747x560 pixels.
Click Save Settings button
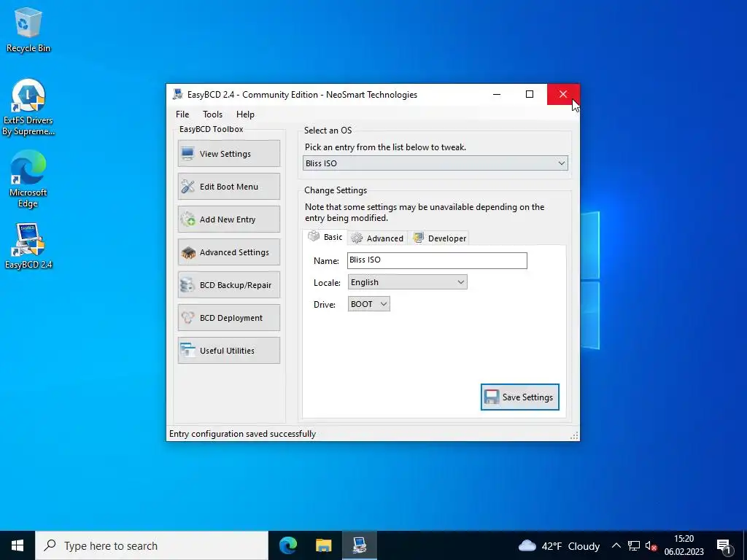click(x=519, y=397)
